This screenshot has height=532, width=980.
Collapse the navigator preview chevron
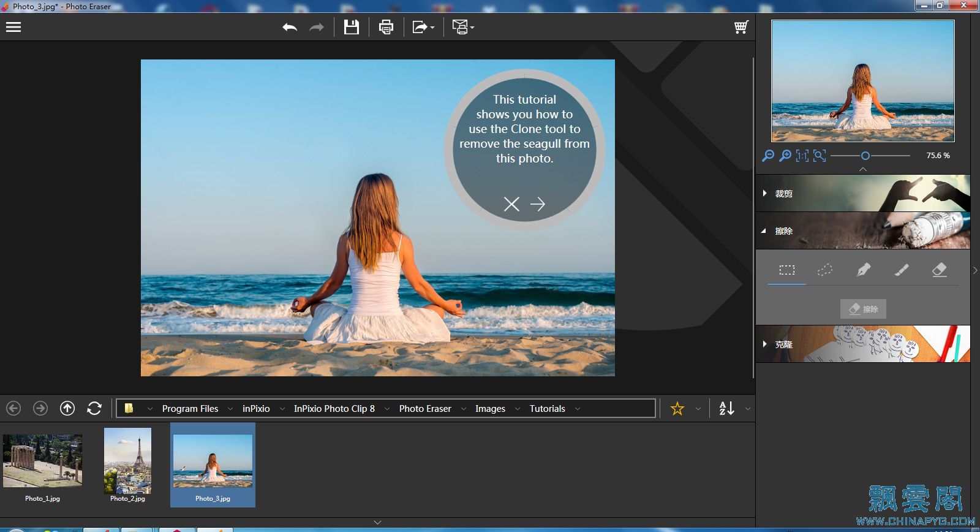click(x=863, y=169)
